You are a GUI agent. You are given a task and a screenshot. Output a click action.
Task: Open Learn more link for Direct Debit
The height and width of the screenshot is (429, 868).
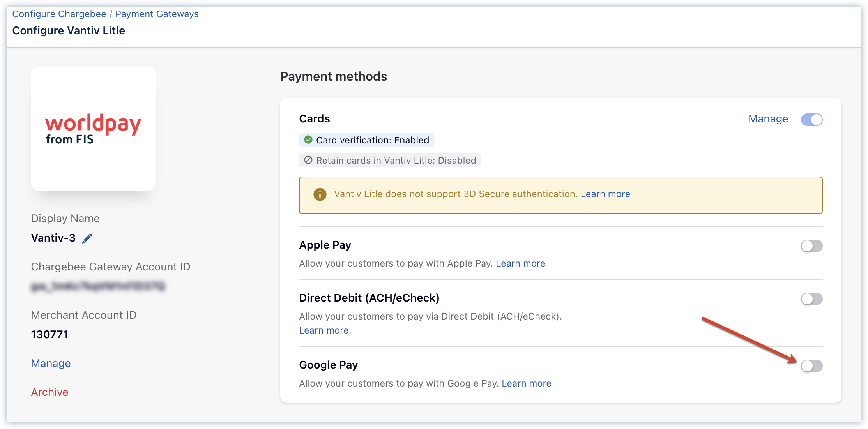point(325,330)
